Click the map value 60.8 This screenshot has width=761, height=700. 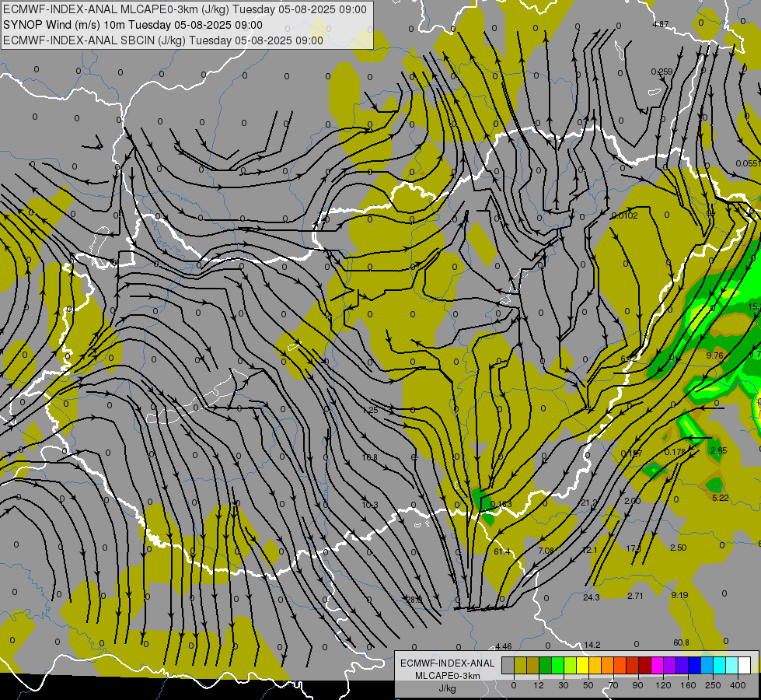click(681, 642)
